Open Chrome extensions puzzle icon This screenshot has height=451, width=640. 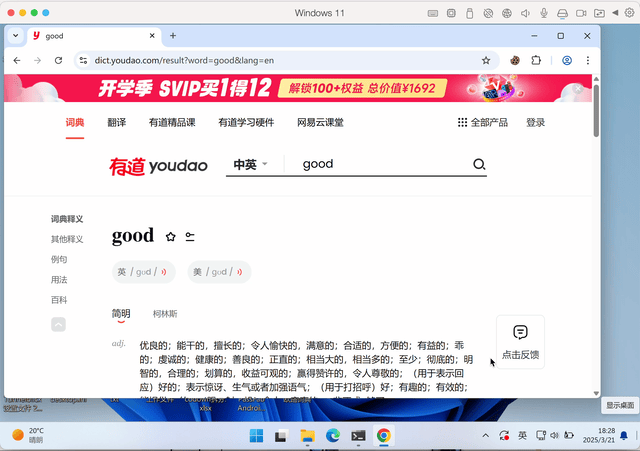point(536,60)
